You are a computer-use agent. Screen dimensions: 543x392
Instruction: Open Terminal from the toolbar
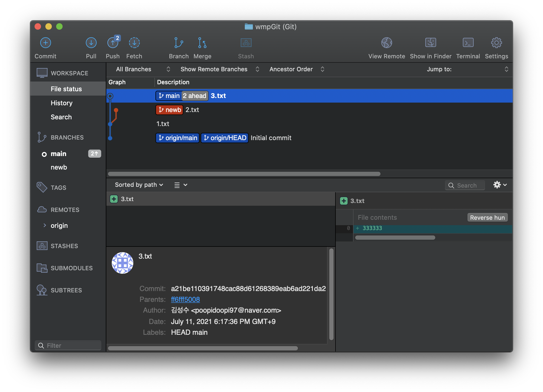pos(468,43)
